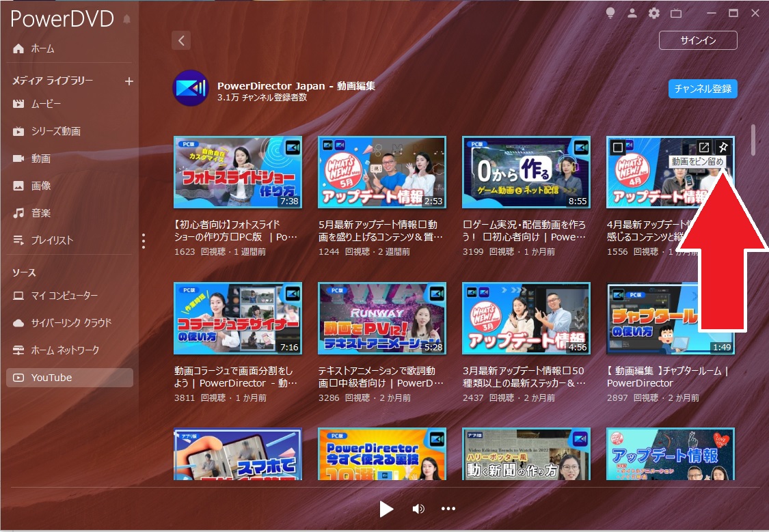The image size is (769, 532).
Task: Click the notification bell beside PowerDVD logo
Action: coord(126,20)
